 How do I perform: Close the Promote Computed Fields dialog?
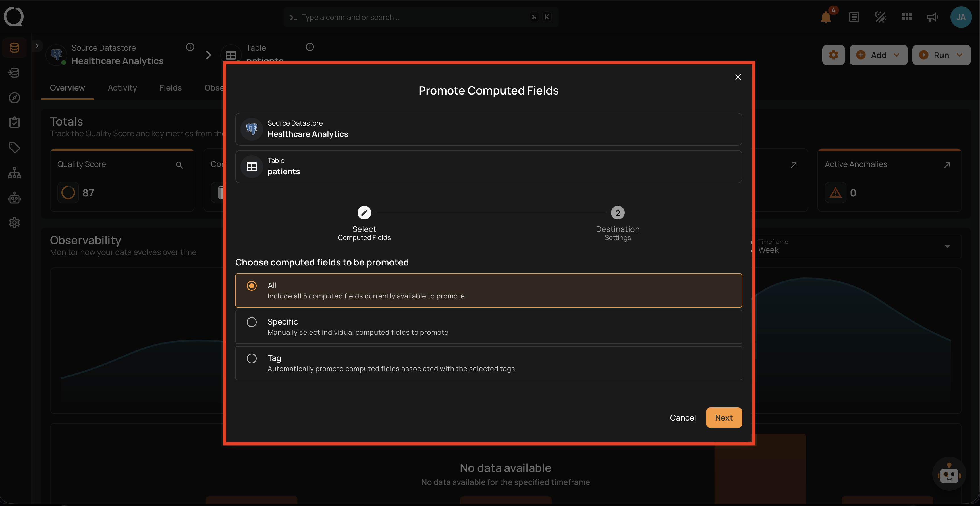pos(738,77)
